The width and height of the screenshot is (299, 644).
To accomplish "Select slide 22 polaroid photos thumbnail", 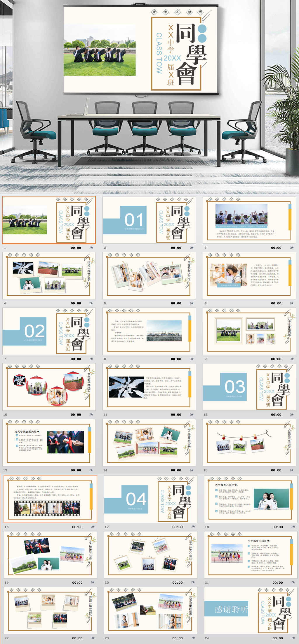I will pyautogui.click(x=51, y=610).
